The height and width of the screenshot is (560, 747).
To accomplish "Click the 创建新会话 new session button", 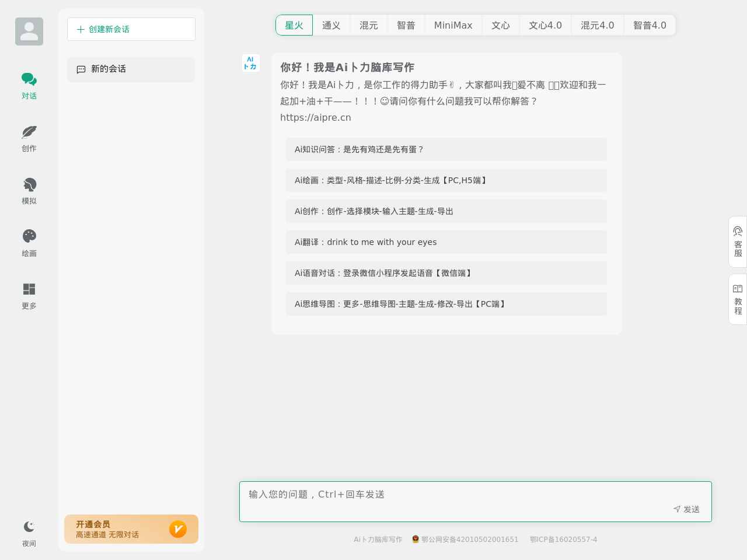I will [131, 28].
